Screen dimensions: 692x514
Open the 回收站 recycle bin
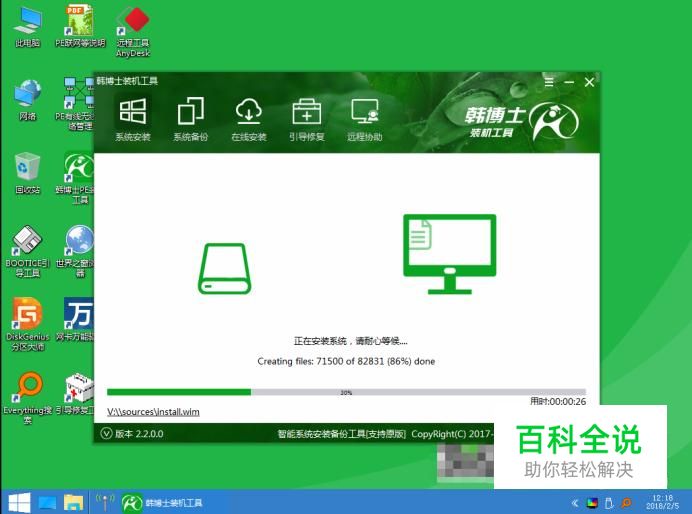pyautogui.click(x=27, y=174)
